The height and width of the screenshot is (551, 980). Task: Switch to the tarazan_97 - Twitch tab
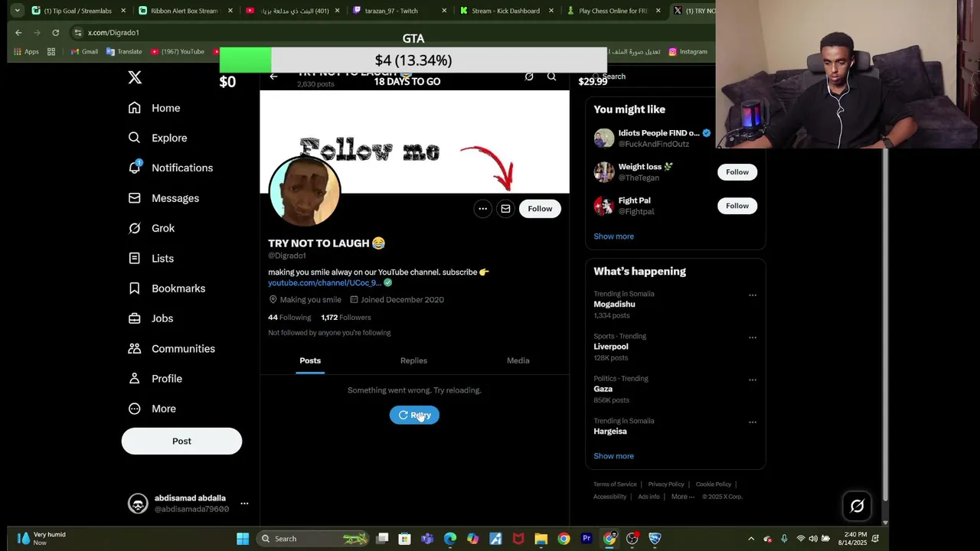click(x=398, y=11)
